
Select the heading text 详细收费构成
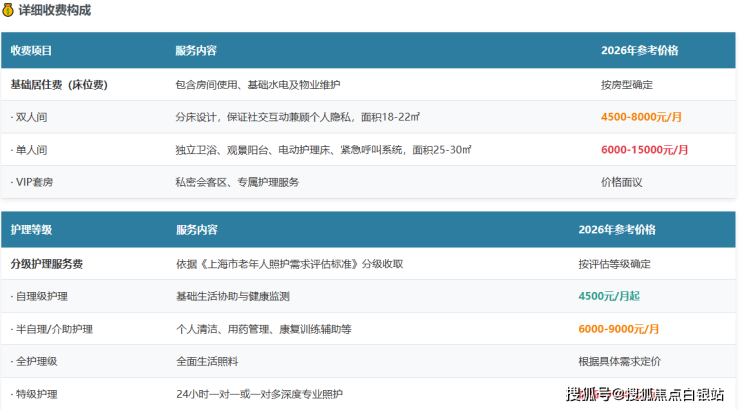point(55,10)
